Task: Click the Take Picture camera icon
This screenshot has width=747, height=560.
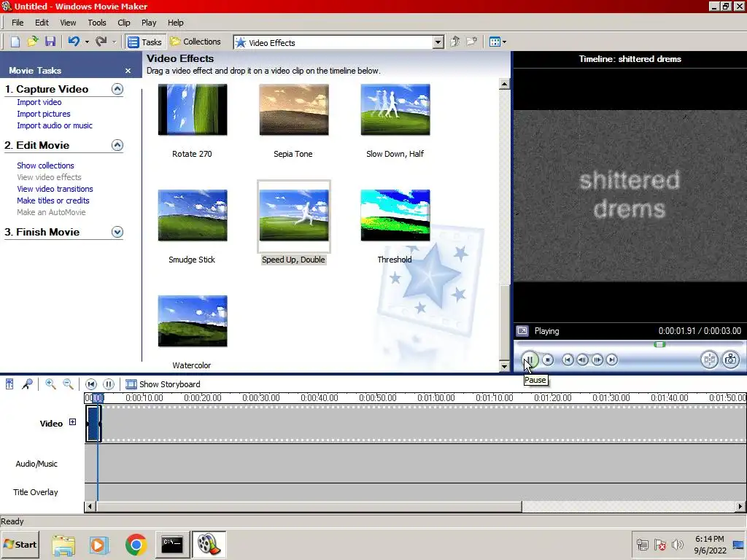Action: coord(731,359)
